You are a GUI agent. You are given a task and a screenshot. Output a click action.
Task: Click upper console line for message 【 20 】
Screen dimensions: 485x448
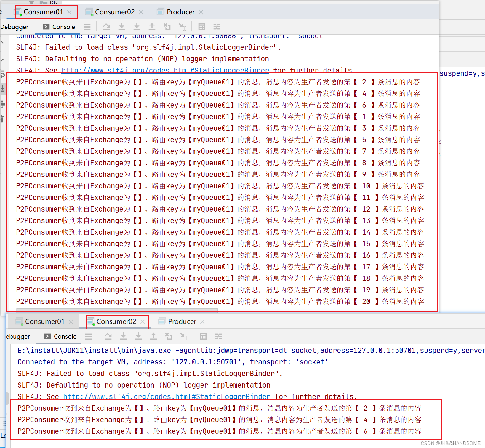(x=220, y=302)
